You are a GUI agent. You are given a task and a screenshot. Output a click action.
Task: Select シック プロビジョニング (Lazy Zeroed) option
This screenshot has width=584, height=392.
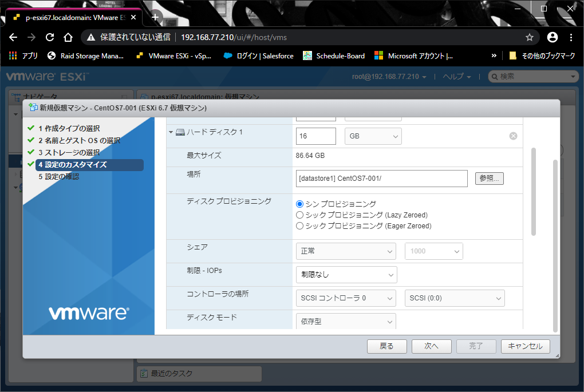299,215
